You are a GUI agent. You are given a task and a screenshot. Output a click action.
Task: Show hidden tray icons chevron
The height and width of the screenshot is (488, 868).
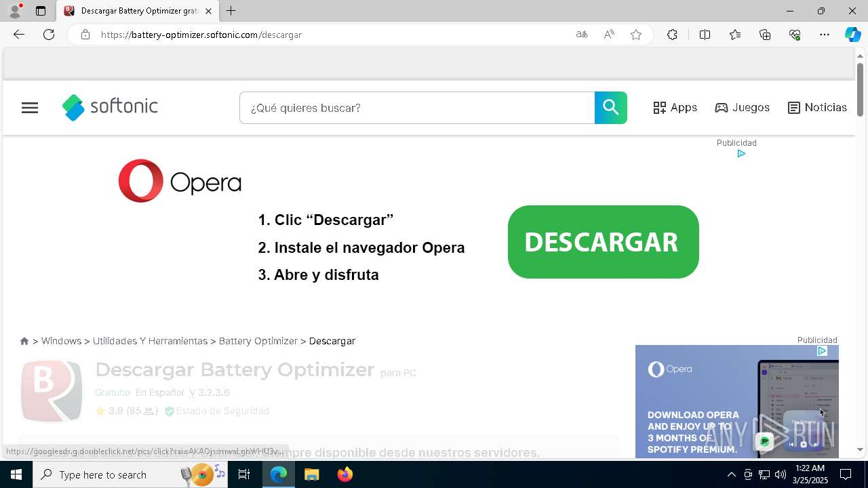(x=731, y=474)
